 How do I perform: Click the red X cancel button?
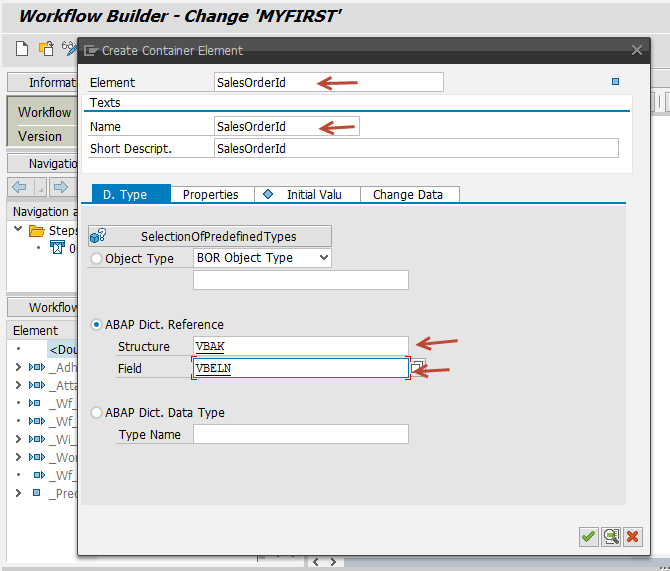(x=633, y=537)
